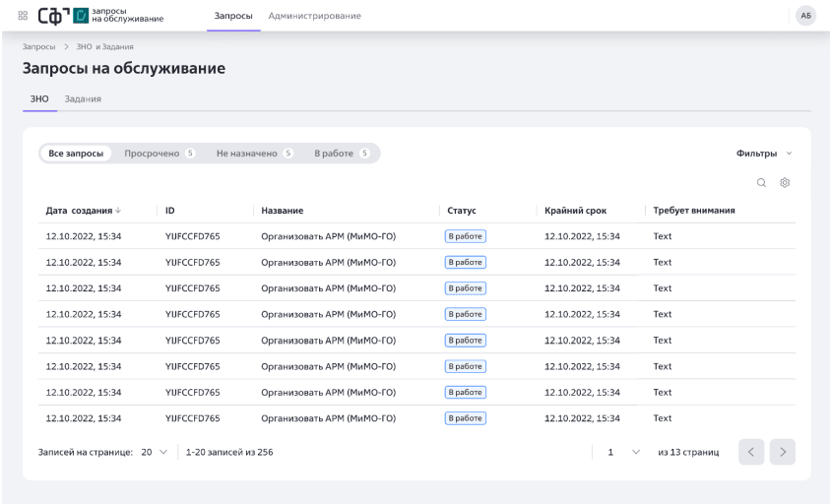Go to next page arrow
The height and width of the screenshot is (504, 830).
tap(783, 452)
